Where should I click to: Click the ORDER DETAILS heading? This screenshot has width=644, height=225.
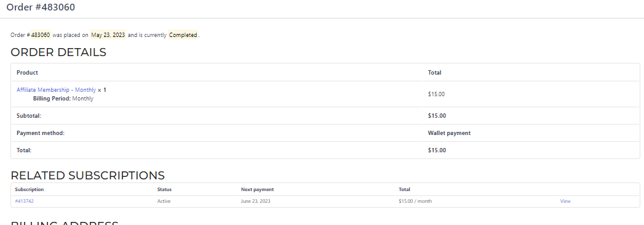click(58, 52)
